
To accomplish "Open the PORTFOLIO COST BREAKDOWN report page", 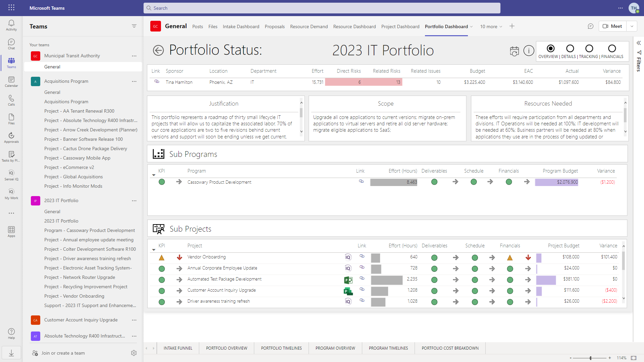I will tap(450, 348).
